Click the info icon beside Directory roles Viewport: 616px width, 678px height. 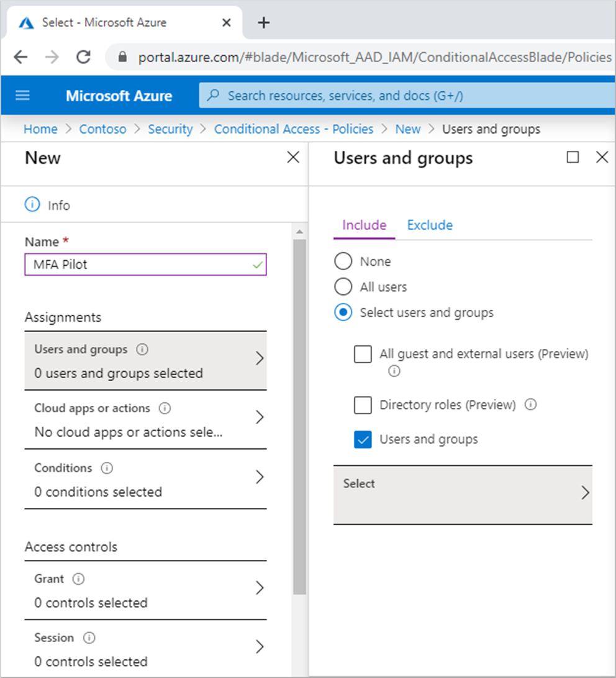pos(531,405)
